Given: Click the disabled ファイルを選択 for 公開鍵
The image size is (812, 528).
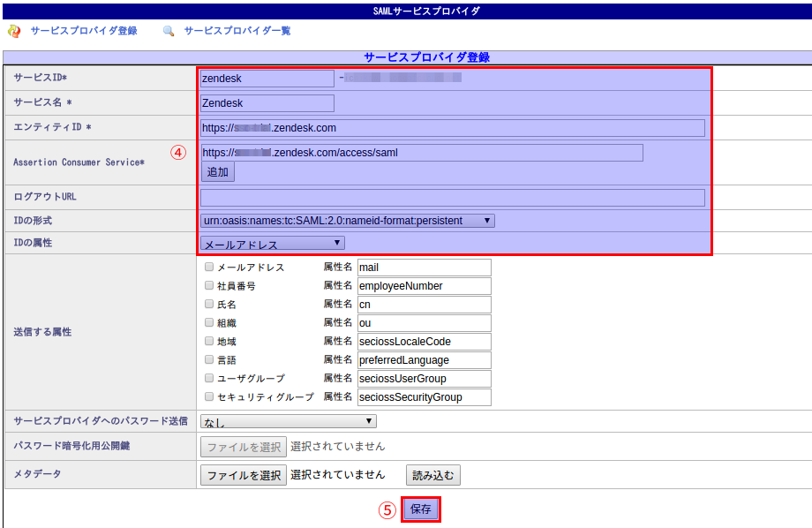Looking at the screenshot, I should click(244, 447).
